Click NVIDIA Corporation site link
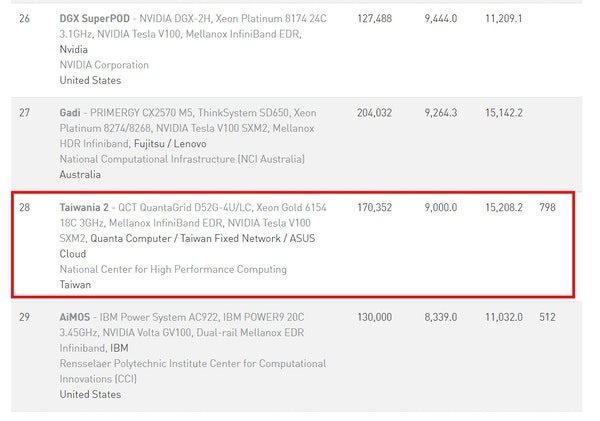The height and width of the screenshot is (421, 600). coord(104,65)
